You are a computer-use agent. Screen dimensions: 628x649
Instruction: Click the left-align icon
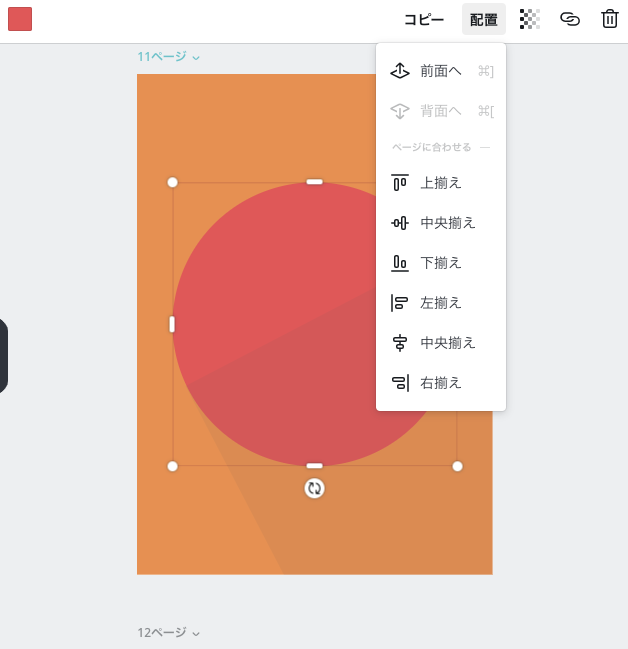pos(399,303)
